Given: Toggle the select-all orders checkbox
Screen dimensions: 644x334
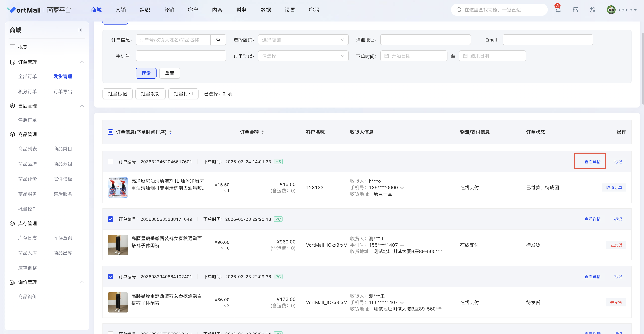Looking at the screenshot, I should point(111,132).
